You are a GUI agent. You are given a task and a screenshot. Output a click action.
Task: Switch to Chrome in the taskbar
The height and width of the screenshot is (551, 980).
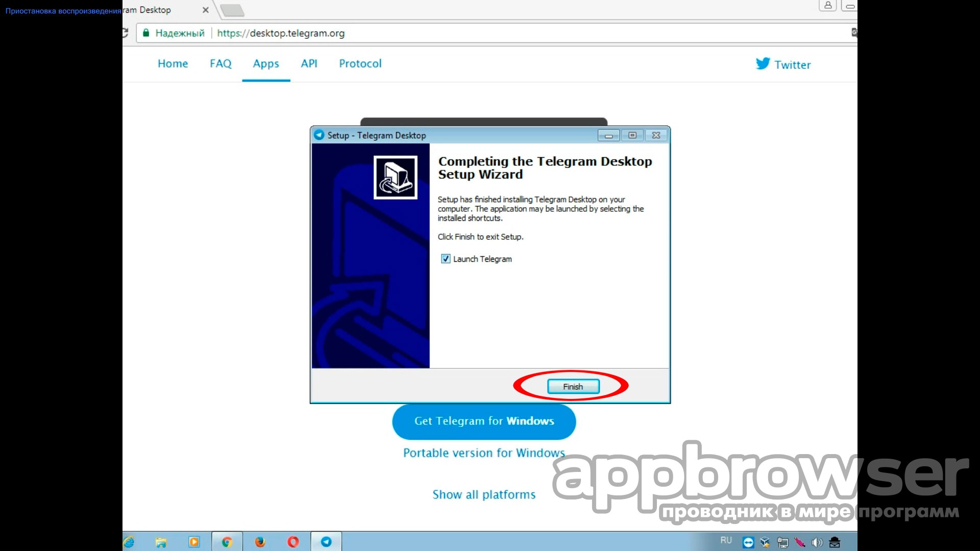coord(227,542)
